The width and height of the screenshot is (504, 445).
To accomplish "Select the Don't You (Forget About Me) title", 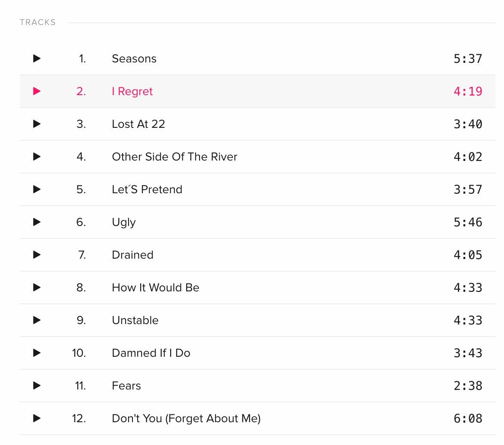I will tap(186, 419).
